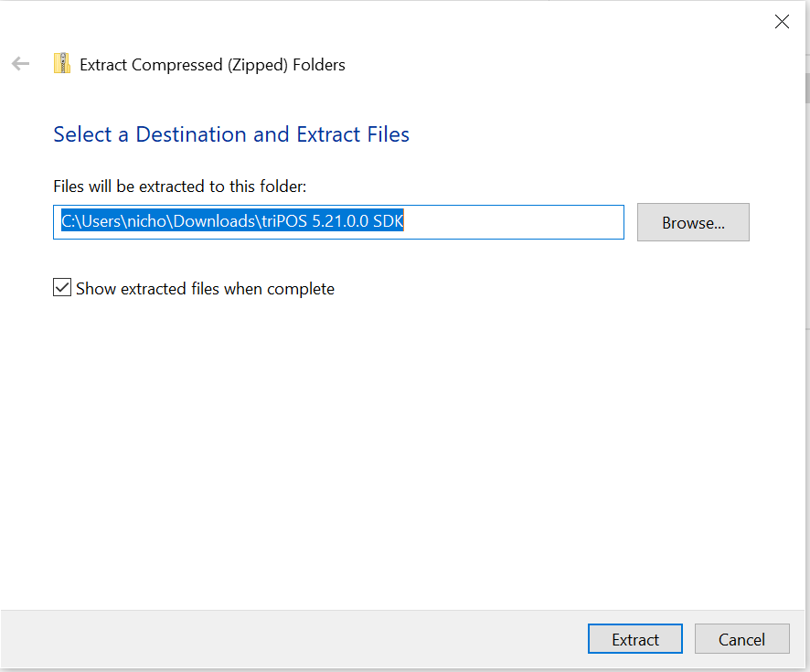Click the zipped folder icon beside the title
This screenshot has height=672, width=810.
pyautogui.click(x=62, y=63)
